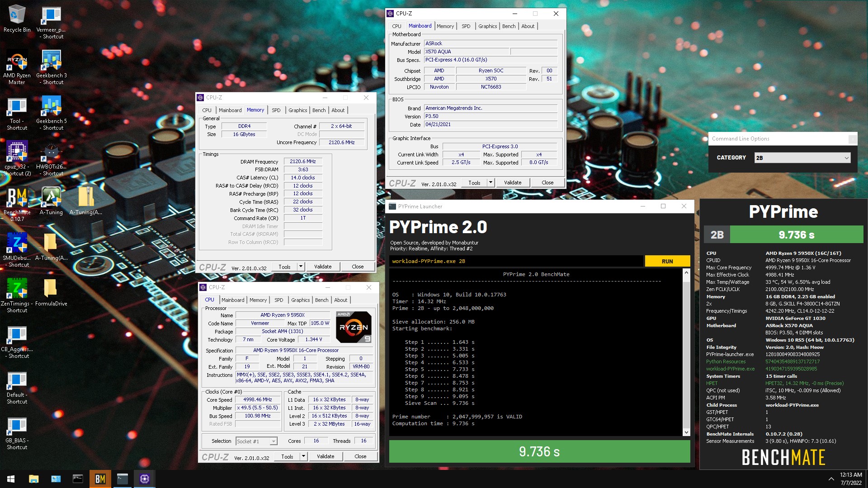Click the taskbar server manager icon
The width and height of the screenshot is (868, 488).
56,479
